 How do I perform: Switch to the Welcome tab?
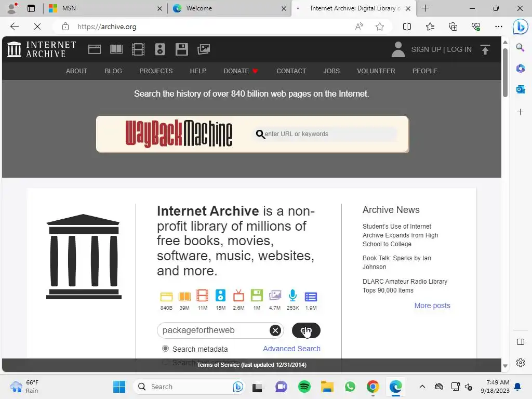click(x=229, y=8)
